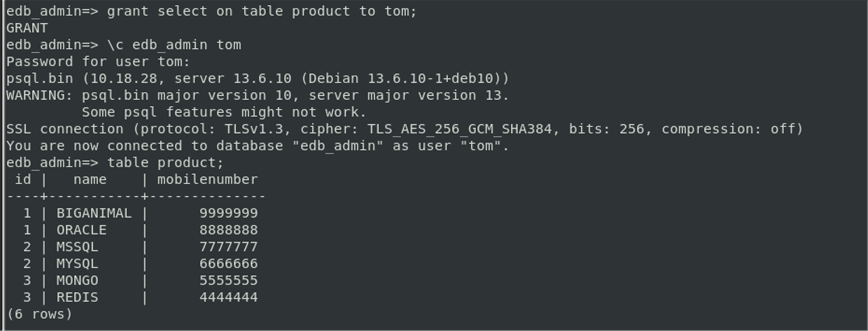The image size is (868, 331).
Task: Click the BIGANIMAL row name cell
Action: (x=94, y=213)
